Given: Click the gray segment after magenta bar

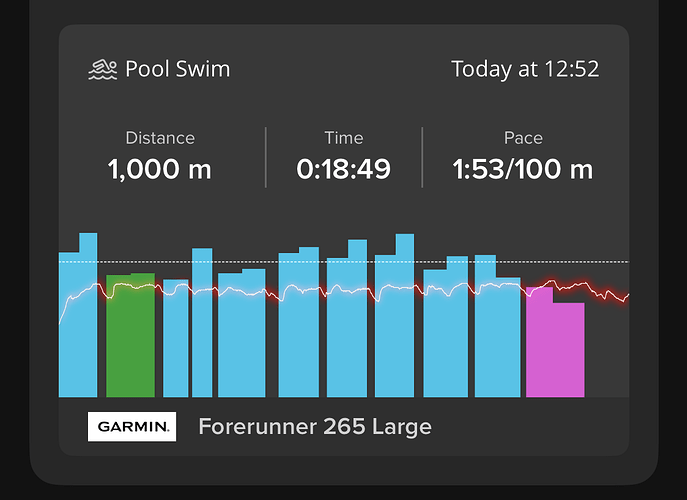Looking at the screenshot, I should (x=606, y=350).
